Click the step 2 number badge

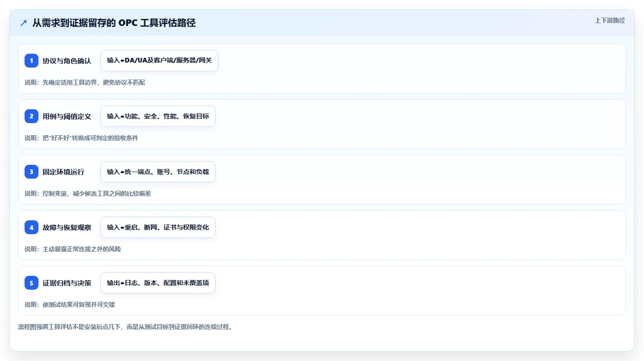tap(32, 116)
